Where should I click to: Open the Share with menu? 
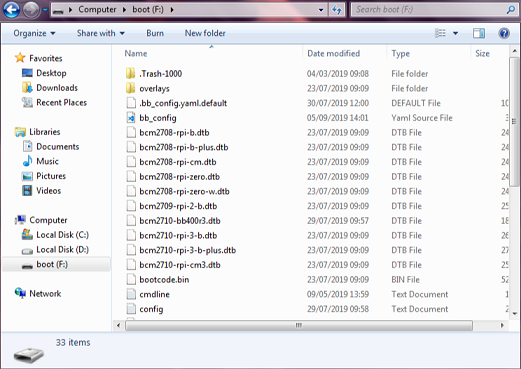(101, 33)
